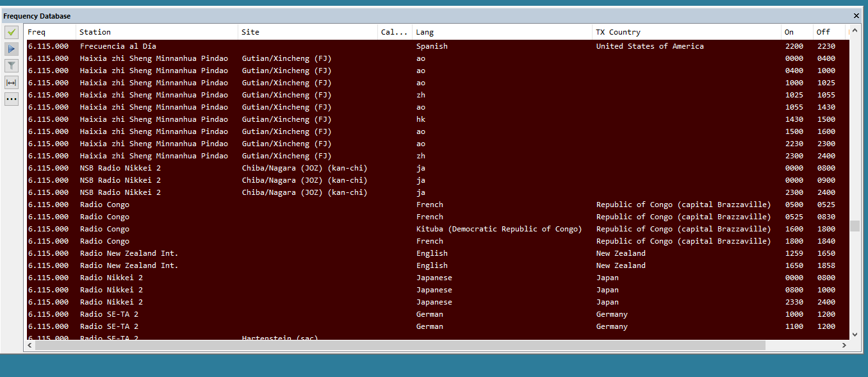The image size is (868, 377).
Task: Click the green checkmark icon in sidebar
Action: coord(12,32)
